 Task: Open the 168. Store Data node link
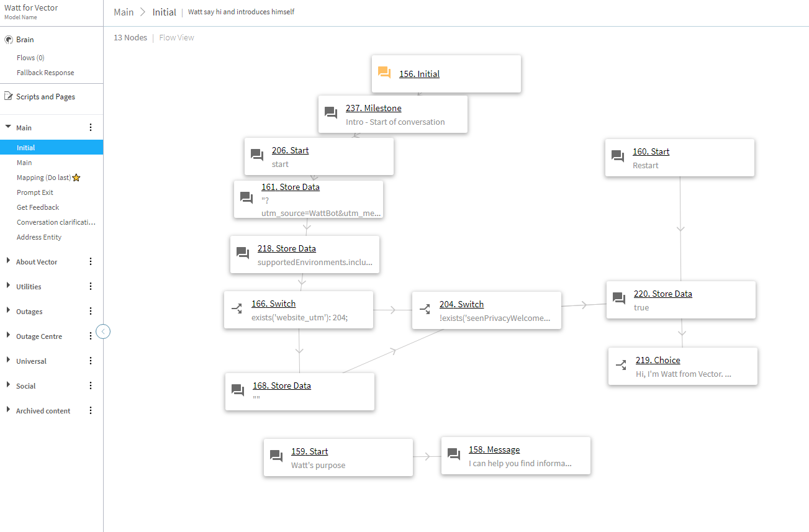(x=282, y=385)
